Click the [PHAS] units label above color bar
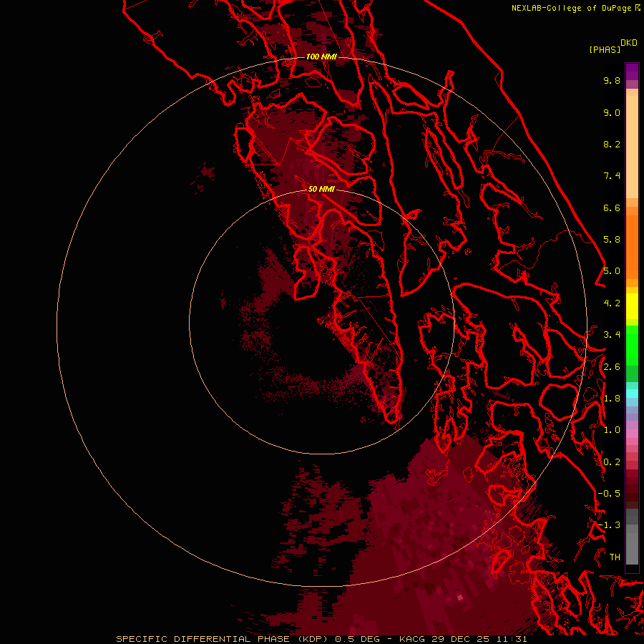 coord(605,49)
